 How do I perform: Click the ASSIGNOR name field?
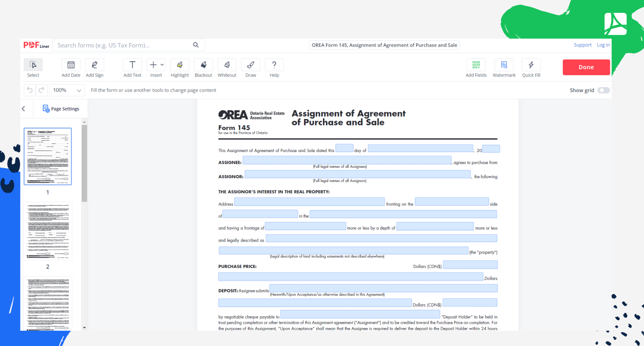pyautogui.click(x=358, y=174)
